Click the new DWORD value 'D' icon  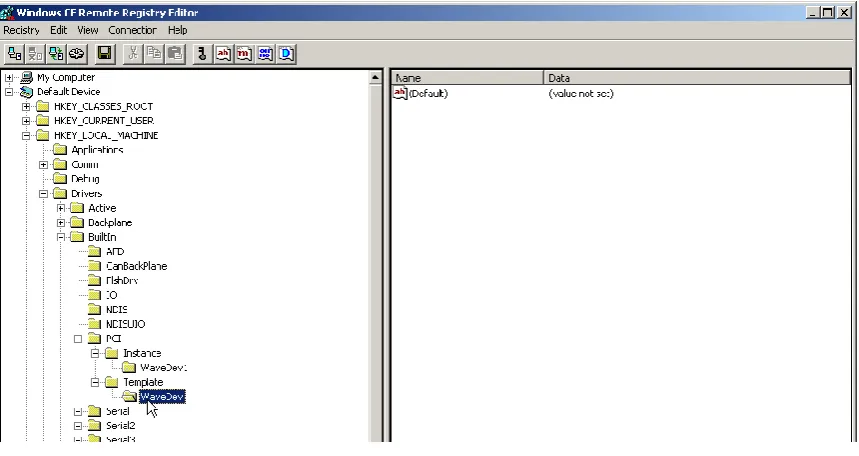click(x=287, y=54)
